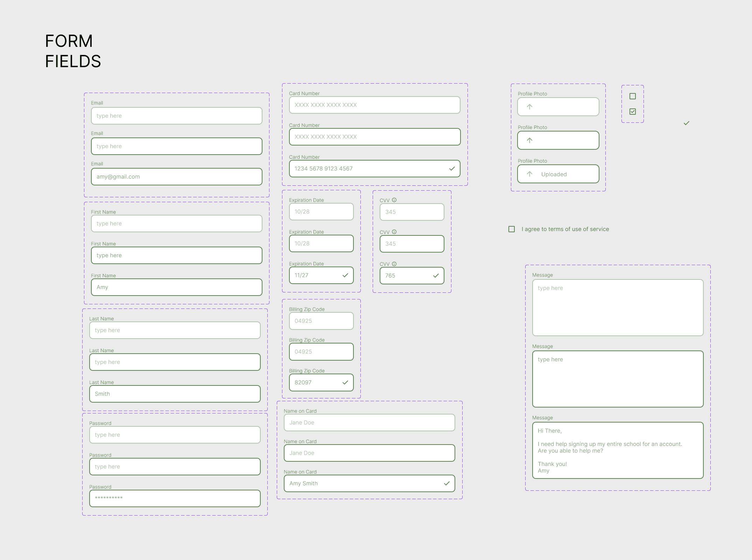Click the checkmark in the 1234 5678 card field
Viewport: 752px width, 560px height.
tap(452, 169)
